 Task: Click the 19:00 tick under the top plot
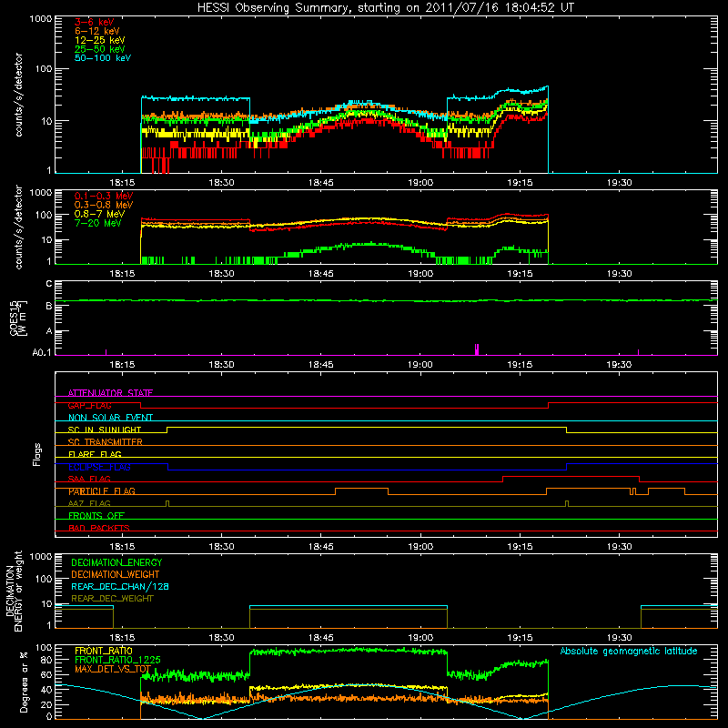pyautogui.click(x=420, y=183)
